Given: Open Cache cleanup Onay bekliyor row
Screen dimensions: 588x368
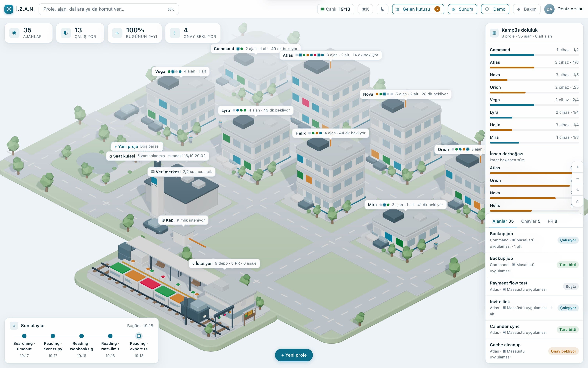Looking at the screenshot, I should (534, 351).
